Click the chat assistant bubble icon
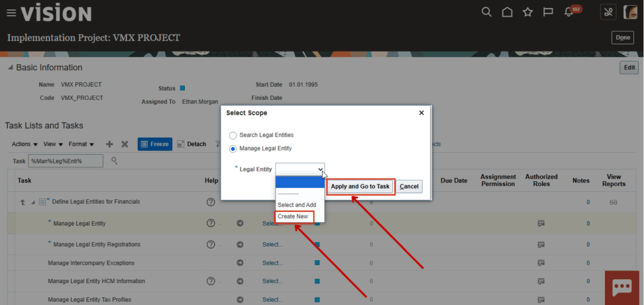This screenshot has height=305, width=644. click(x=622, y=288)
